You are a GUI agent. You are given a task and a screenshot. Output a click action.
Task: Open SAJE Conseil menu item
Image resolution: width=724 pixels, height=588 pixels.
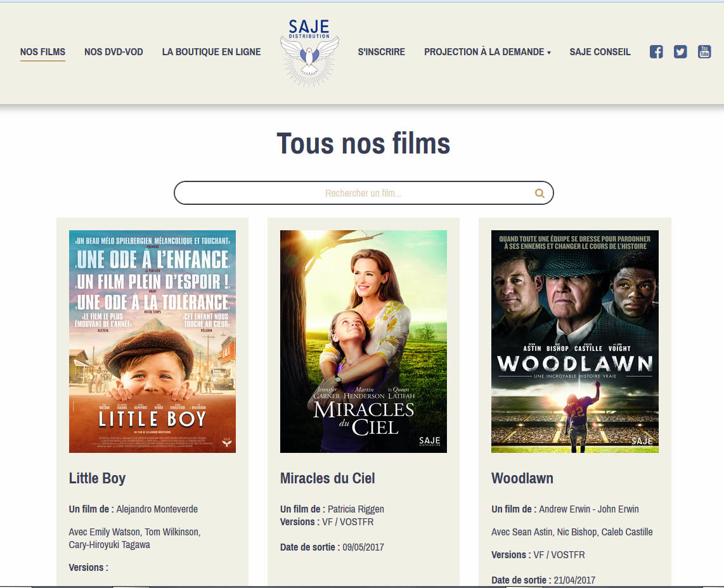click(600, 52)
